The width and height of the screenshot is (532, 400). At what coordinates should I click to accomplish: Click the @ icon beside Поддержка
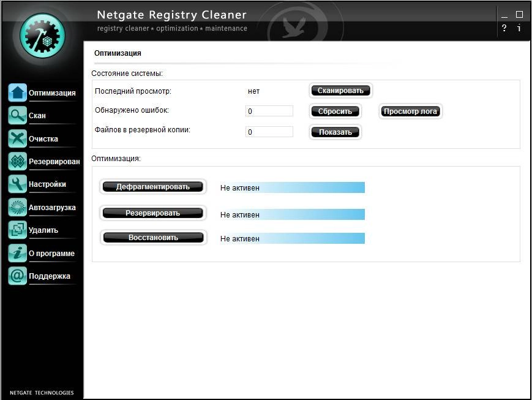coord(17,276)
